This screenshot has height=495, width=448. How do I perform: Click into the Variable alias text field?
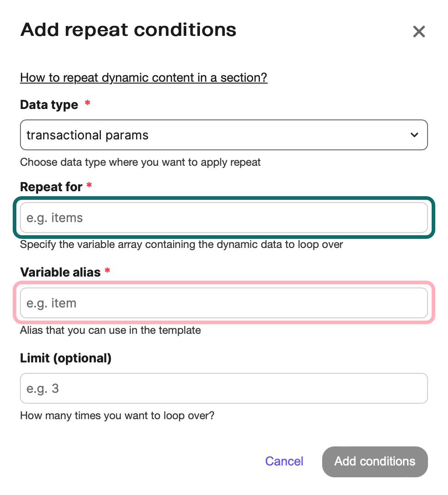[x=224, y=303]
